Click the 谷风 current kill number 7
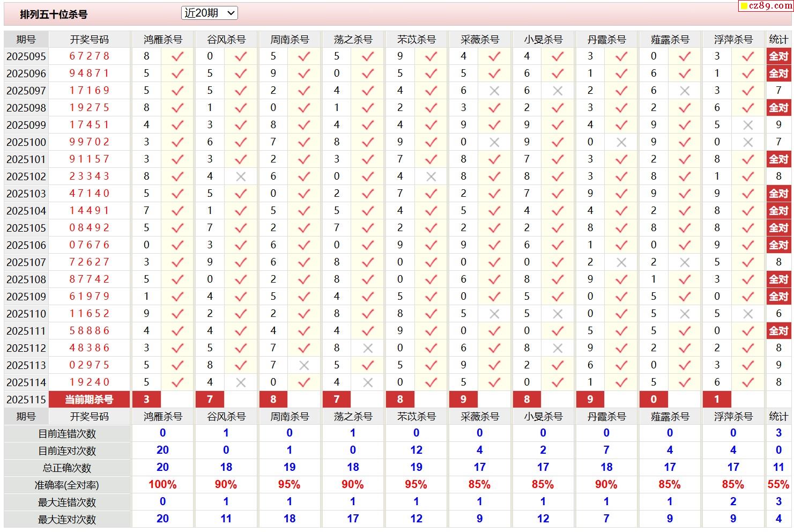This screenshot has width=794, height=532. pos(210,400)
